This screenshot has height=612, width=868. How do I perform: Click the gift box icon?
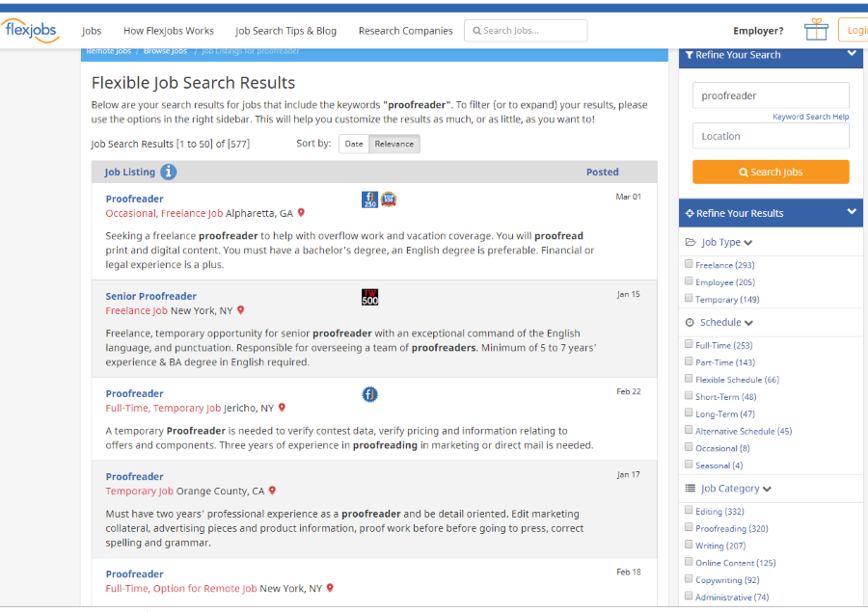coord(816,30)
